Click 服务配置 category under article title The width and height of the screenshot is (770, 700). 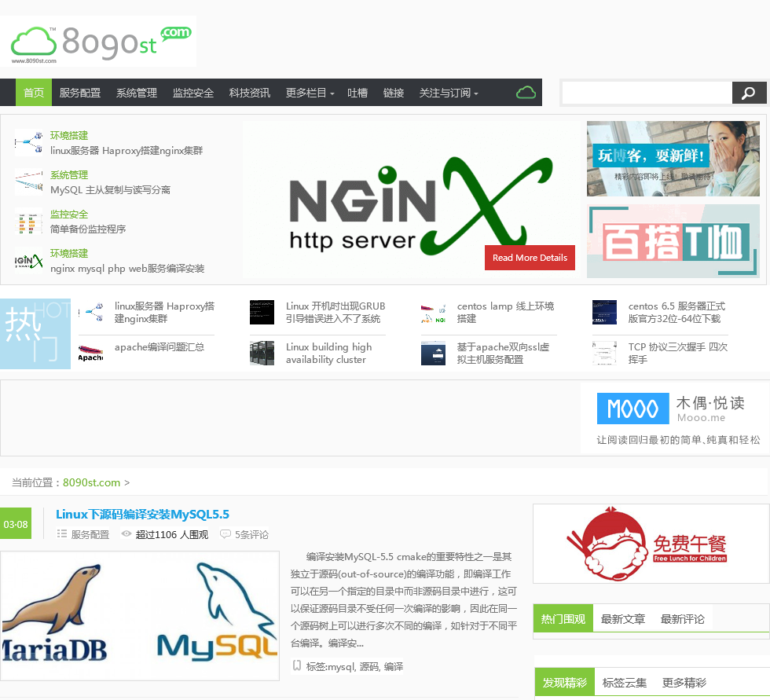(90, 534)
